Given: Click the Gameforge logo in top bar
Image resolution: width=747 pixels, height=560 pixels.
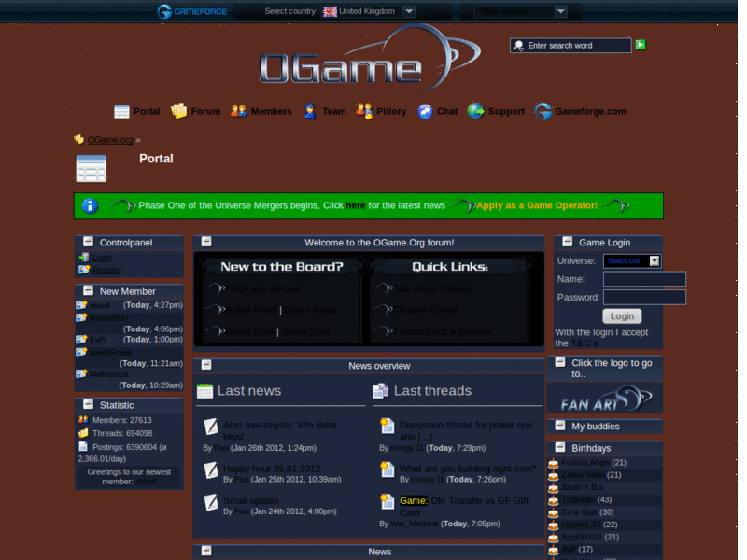Looking at the screenshot, I should click(x=192, y=11).
